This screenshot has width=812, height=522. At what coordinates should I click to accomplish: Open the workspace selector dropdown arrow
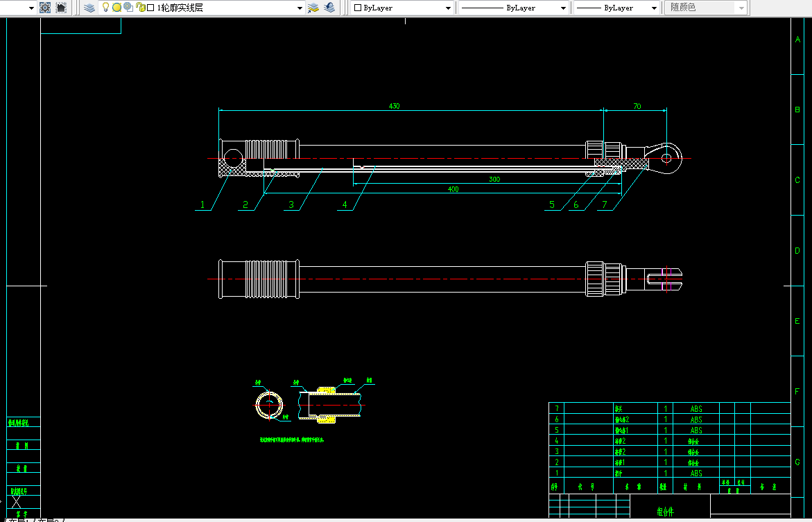tap(31, 8)
